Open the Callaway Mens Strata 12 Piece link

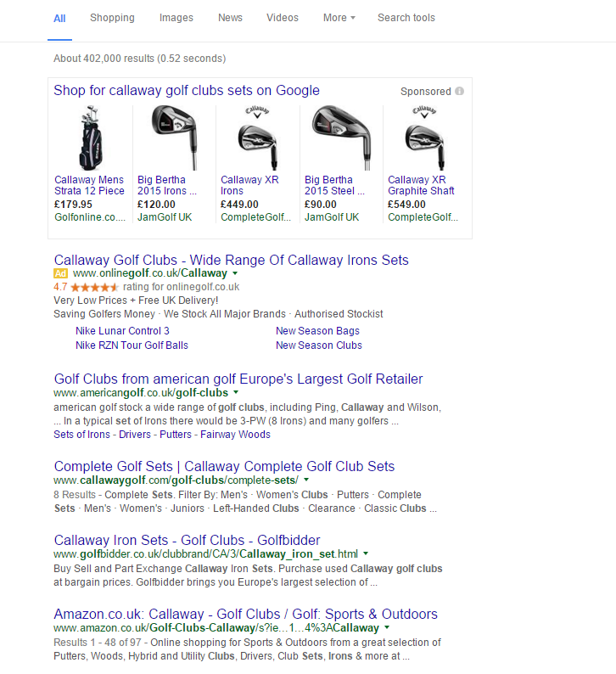pos(89,185)
